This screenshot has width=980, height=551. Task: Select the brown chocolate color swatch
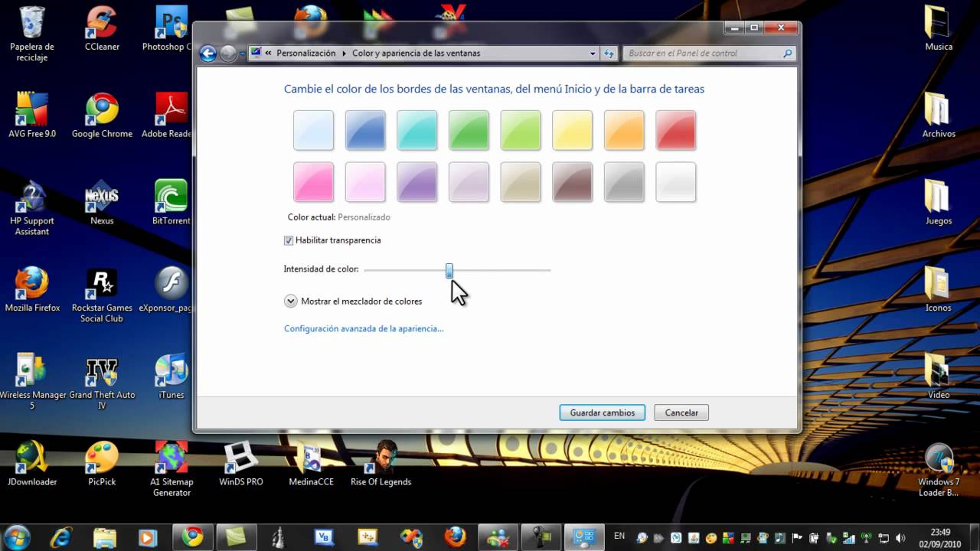572,182
